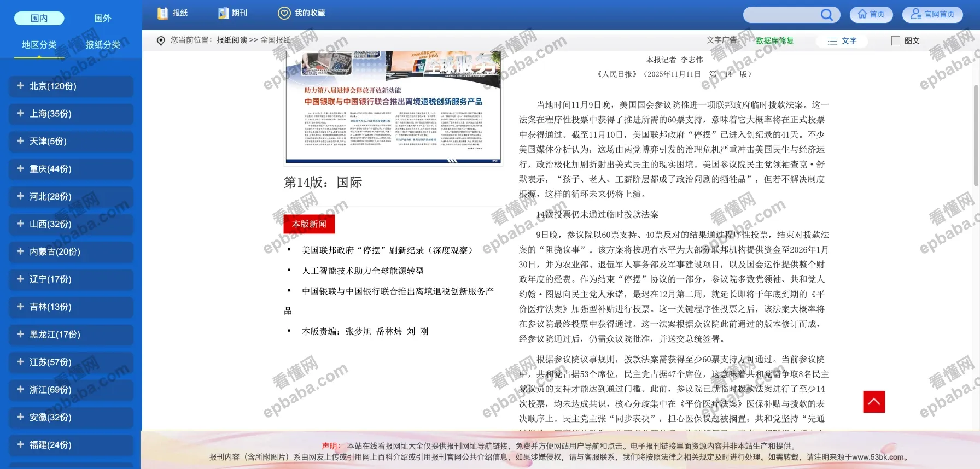Expand the 山西(32份) region
Image resolution: width=980 pixels, height=469 pixels.
71,224
